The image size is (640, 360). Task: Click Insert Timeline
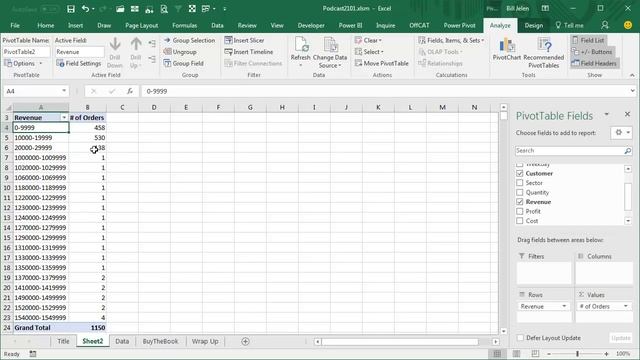tap(249, 52)
